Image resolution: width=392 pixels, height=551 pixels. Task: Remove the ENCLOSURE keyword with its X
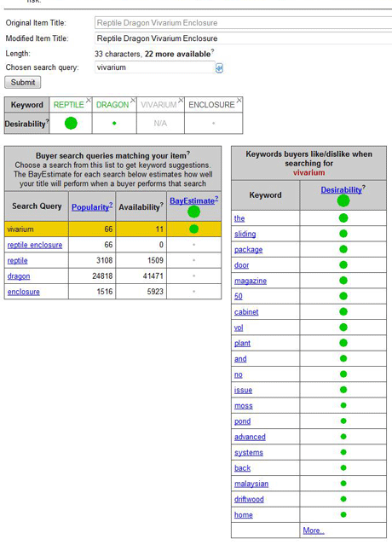pos(239,101)
